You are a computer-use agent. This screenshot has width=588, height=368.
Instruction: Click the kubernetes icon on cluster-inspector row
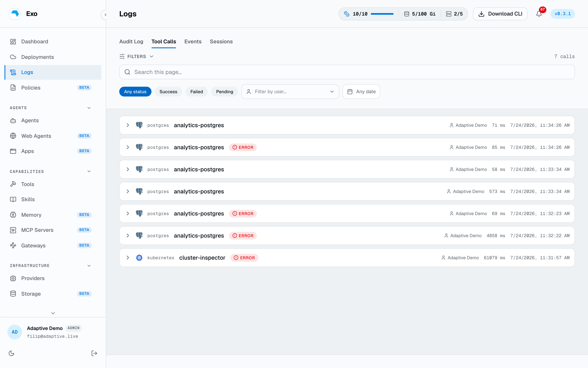(x=139, y=258)
